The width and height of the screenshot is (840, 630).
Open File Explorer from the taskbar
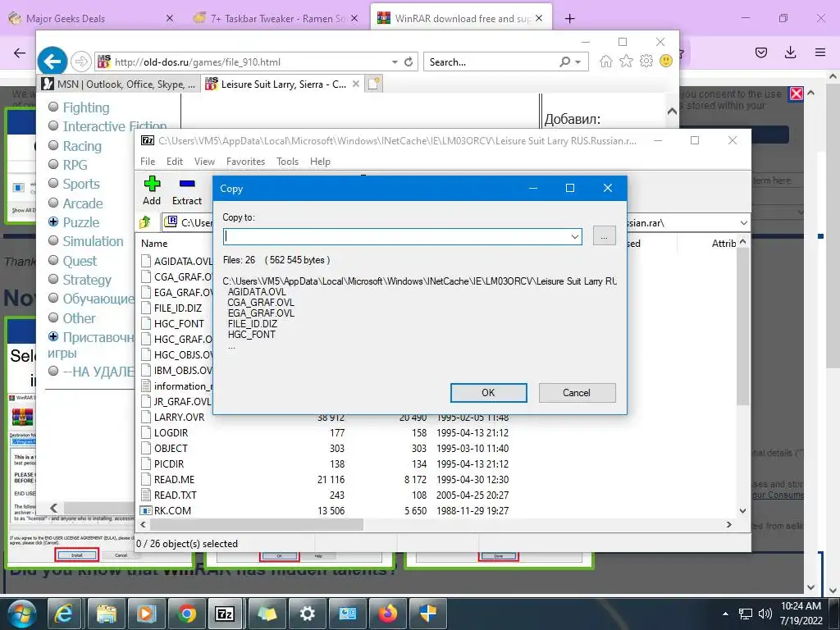106,614
